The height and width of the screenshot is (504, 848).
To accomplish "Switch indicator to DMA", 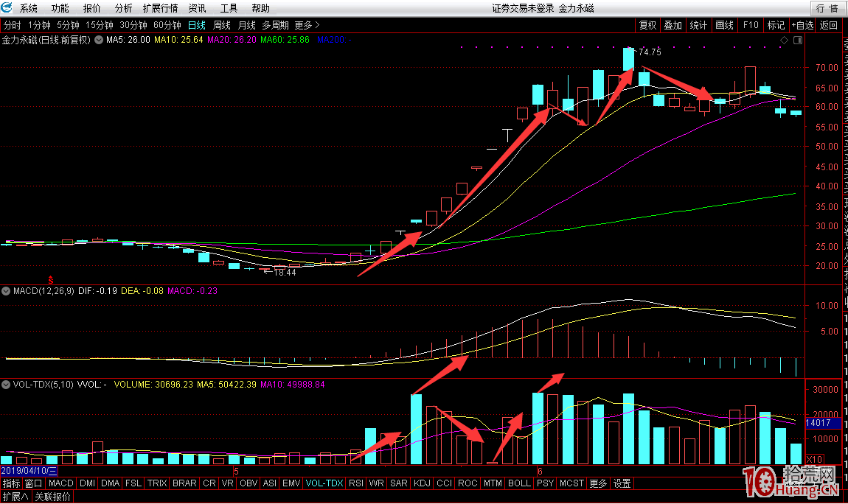I will click(x=111, y=483).
